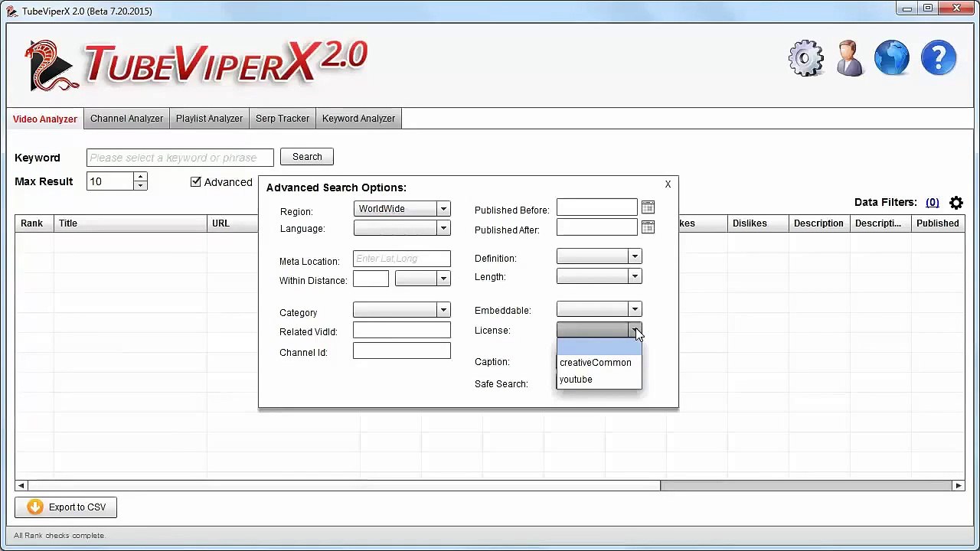The height and width of the screenshot is (551, 980).
Task: Click the 'Advanced Search Options:' heading
Action: (x=336, y=187)
